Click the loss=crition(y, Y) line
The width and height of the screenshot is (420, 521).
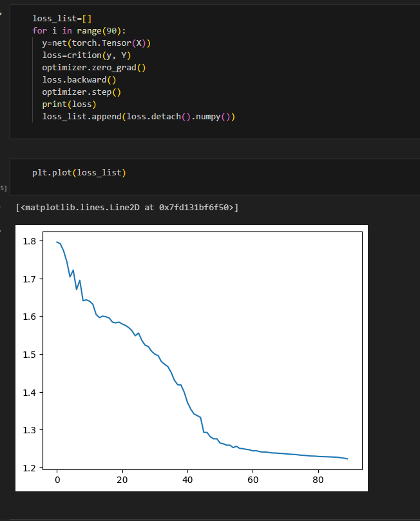pos(86,55)
